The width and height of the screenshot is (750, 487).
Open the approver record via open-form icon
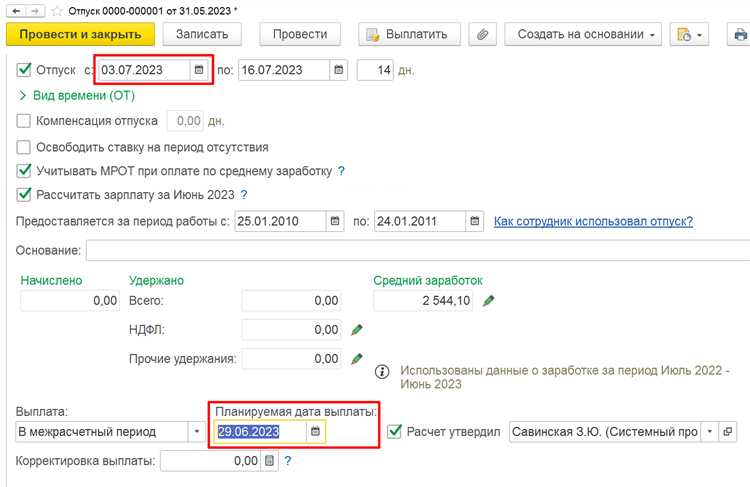pos(728,432)
